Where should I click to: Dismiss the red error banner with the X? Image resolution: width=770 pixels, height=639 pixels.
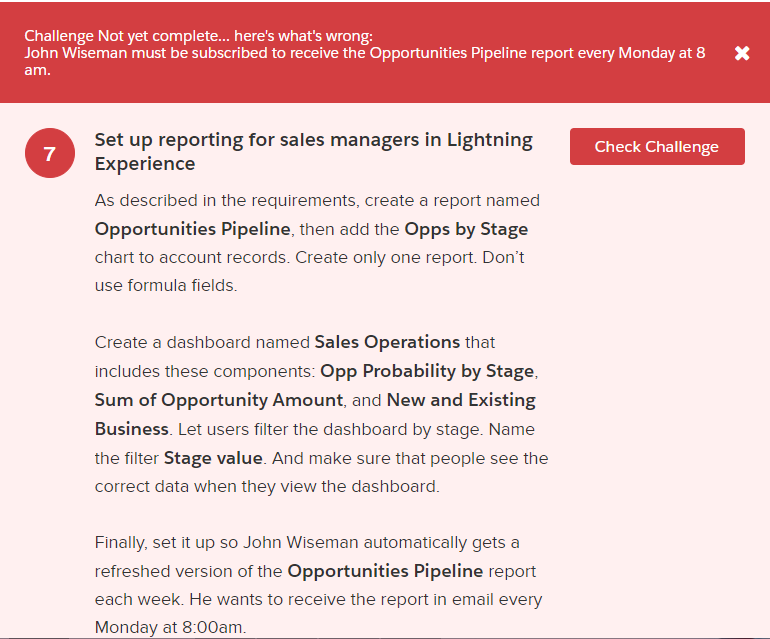(742, 53)
